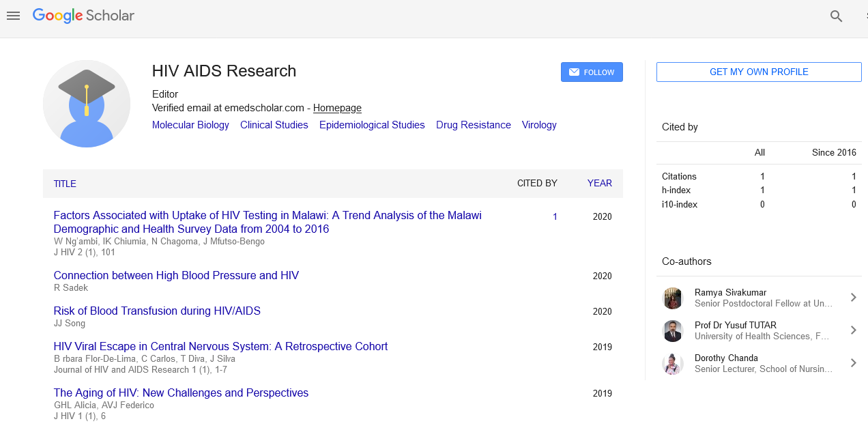Click Ramya Sivakumar's profile photo
868x428 pixels.
click(673, 298)
